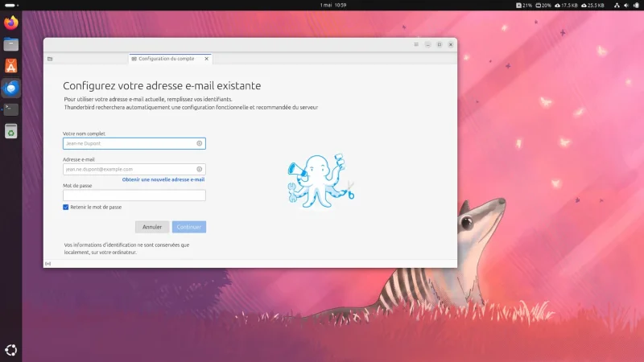This screenshot has height=362, width=644.
Task: Open the Terminal from dock
Action: (x=11, y=109)
